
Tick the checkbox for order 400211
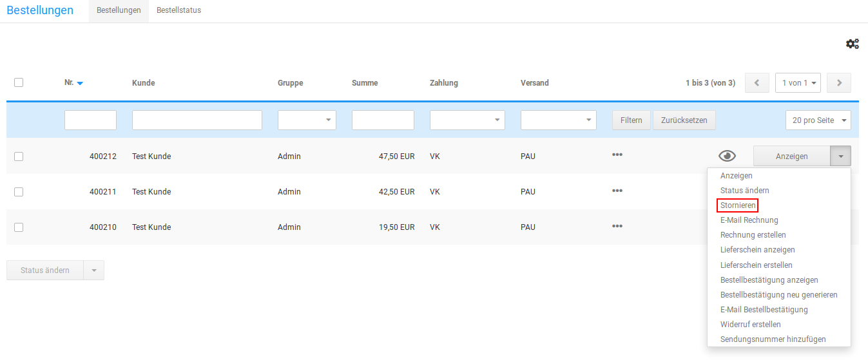19,192
